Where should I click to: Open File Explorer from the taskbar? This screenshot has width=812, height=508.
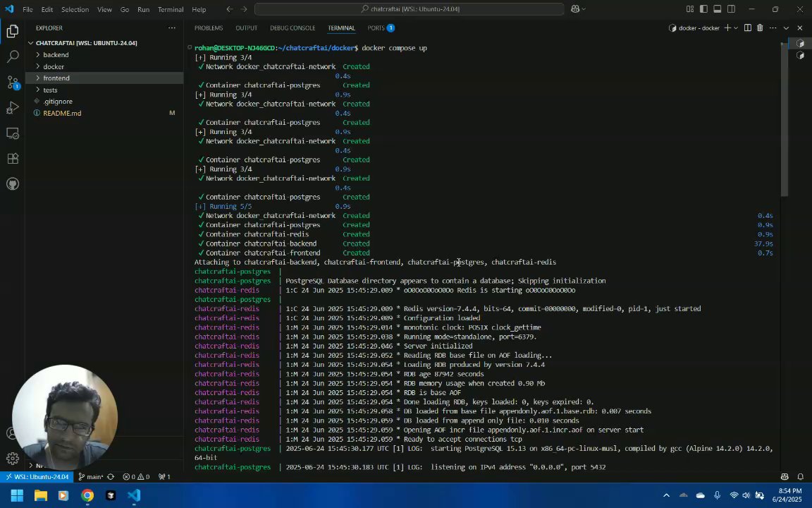click(x=40, y=495)
